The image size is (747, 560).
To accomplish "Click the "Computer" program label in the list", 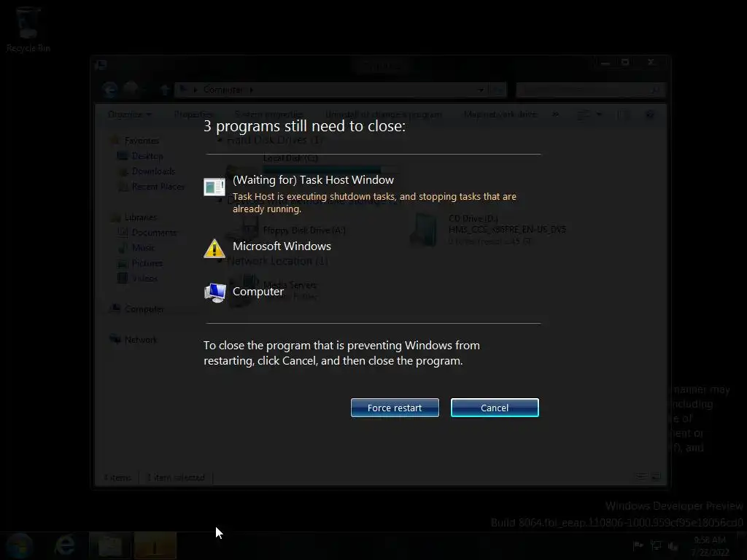I will pos(258,292).
